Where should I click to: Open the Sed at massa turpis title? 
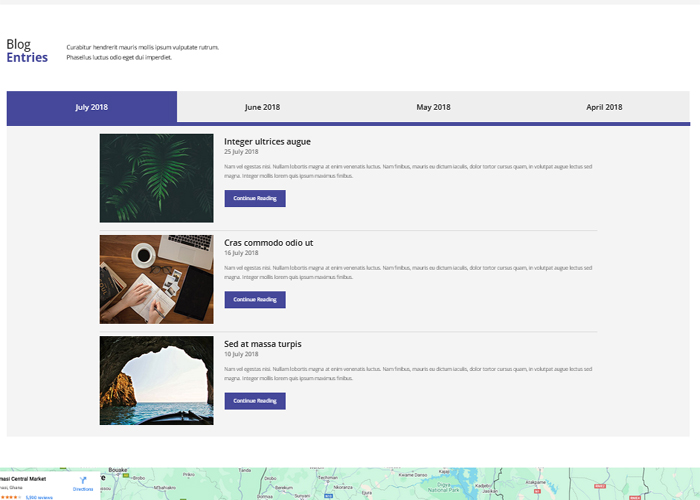pyautogui.click(x=262, y=344)
